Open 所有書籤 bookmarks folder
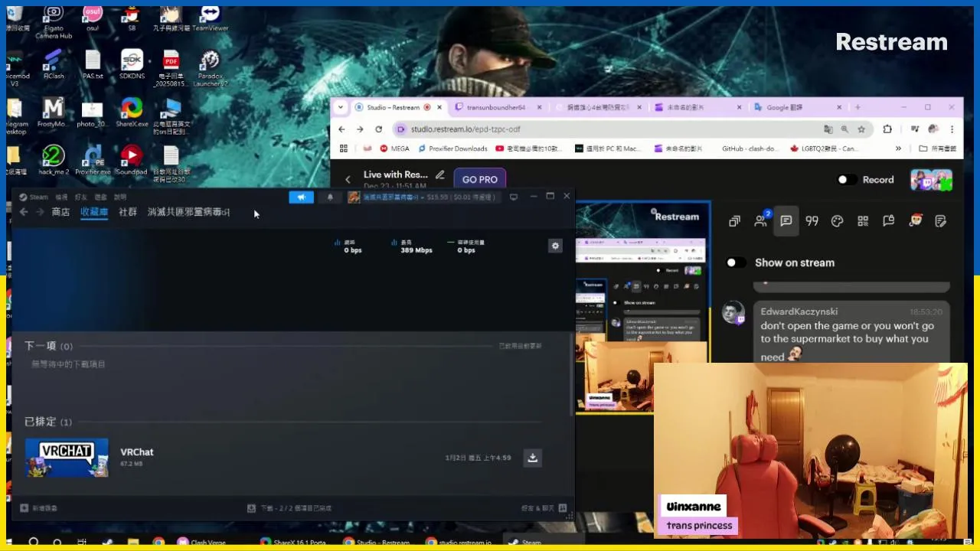 click(938, 148)
